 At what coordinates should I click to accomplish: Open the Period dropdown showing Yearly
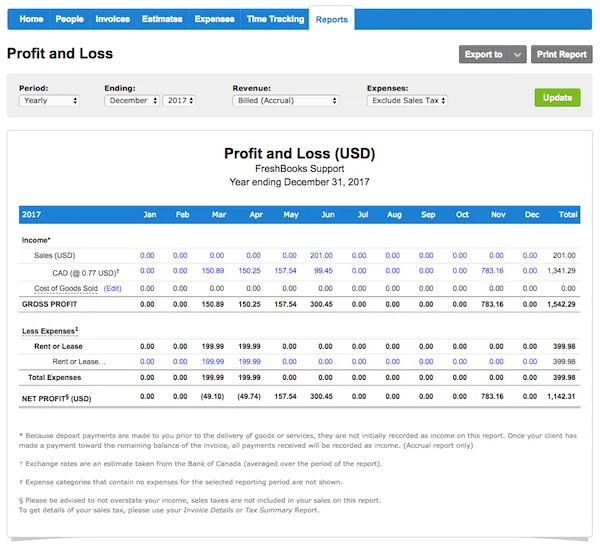[x=49, y=100]
